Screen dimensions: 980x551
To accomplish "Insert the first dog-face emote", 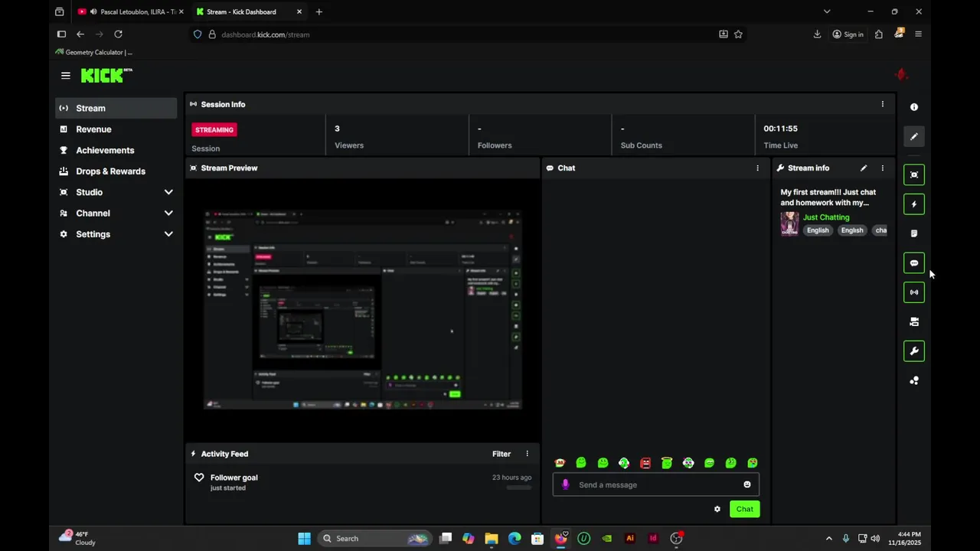I will 560,463.
